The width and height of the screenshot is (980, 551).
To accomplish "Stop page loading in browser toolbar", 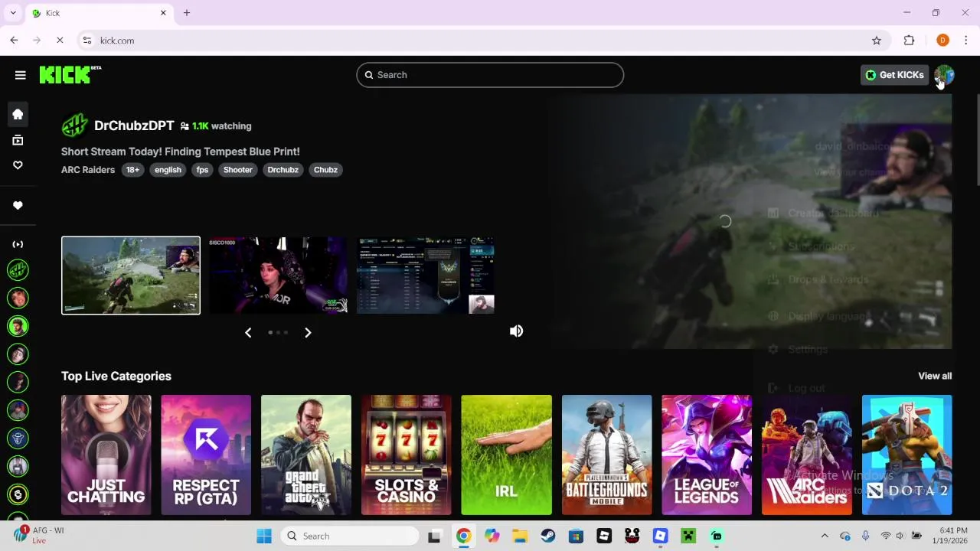I will pyautogui.click(x=60, y=41).
